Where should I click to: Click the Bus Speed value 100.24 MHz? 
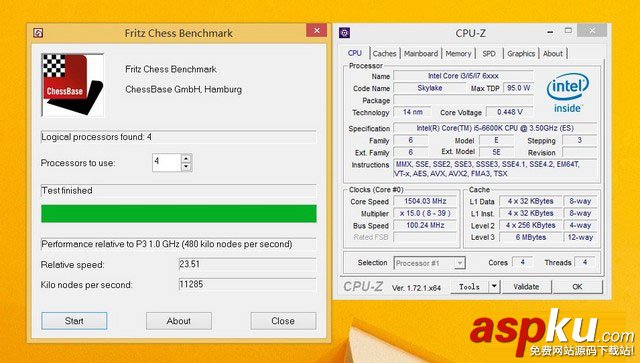[425, 225]
